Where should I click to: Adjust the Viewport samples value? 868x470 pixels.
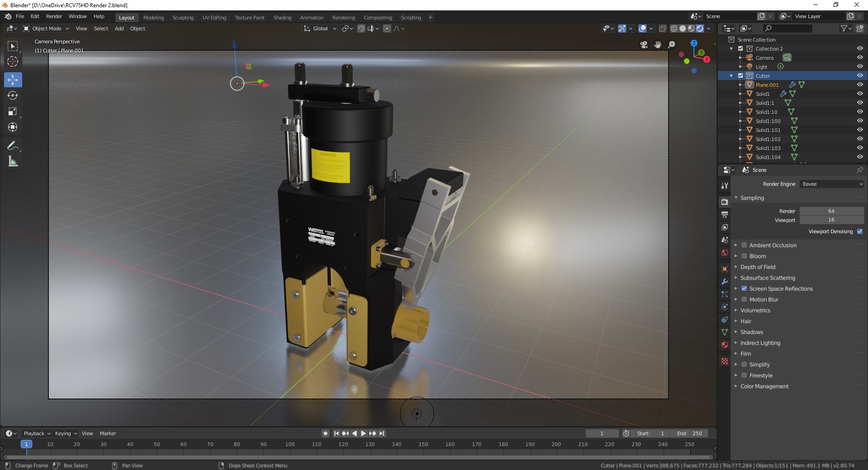pos(831,220)
